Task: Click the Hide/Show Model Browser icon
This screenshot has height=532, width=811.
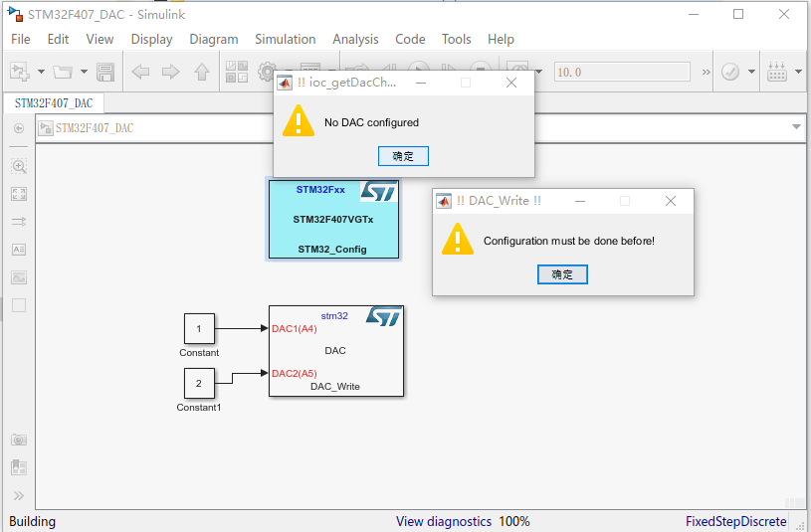Action: 19,128
